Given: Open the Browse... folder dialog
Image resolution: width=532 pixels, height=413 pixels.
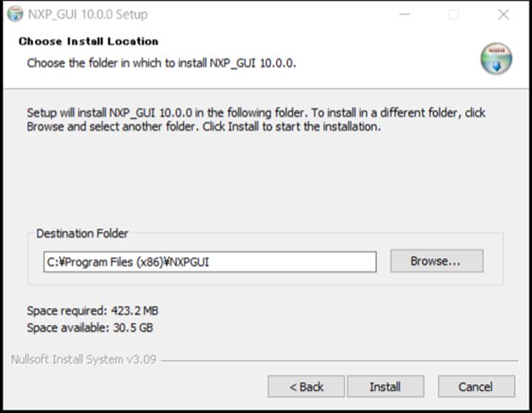Looking at the screenshot, I should pos(436,262).
